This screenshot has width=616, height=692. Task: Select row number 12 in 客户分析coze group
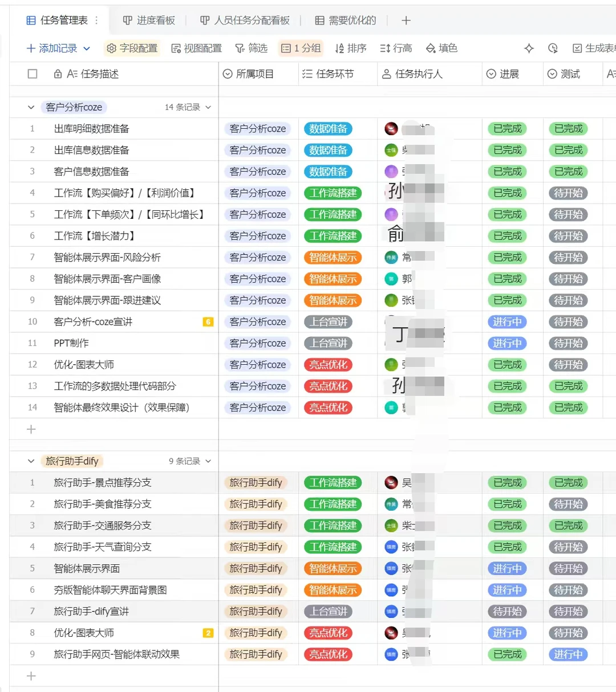coord(33,365)
